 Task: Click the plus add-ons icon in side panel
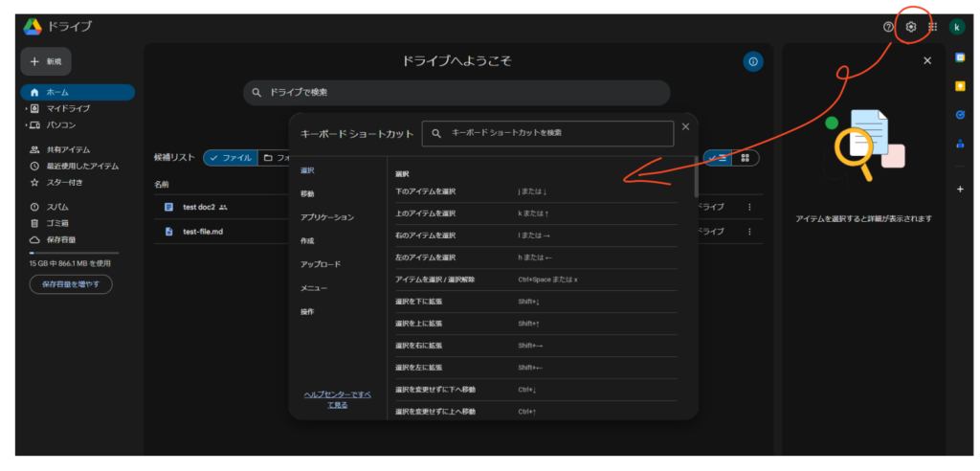[x=960, y=189]
